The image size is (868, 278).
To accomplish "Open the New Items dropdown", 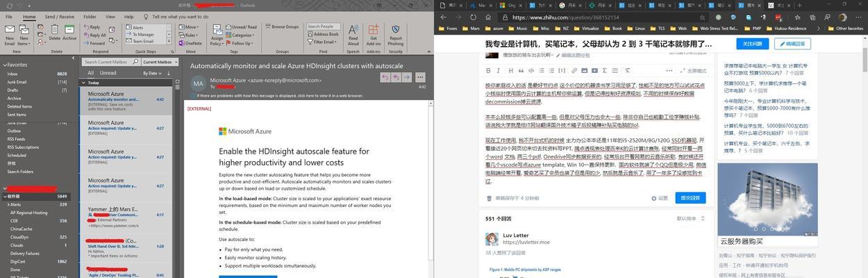I will (x=24, y=35).
